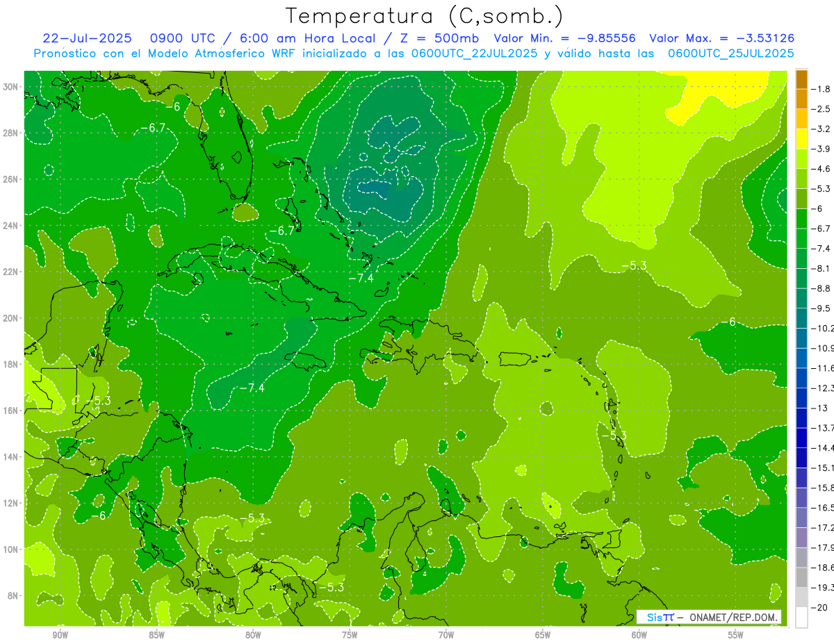Click the "-11.6" legend value

point(823,368)
